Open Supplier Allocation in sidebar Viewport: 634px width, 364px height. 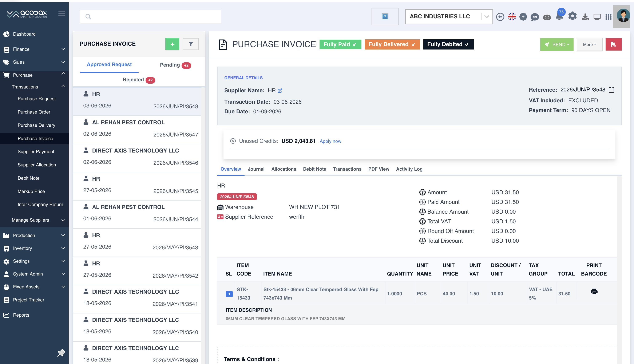[37, 165]
